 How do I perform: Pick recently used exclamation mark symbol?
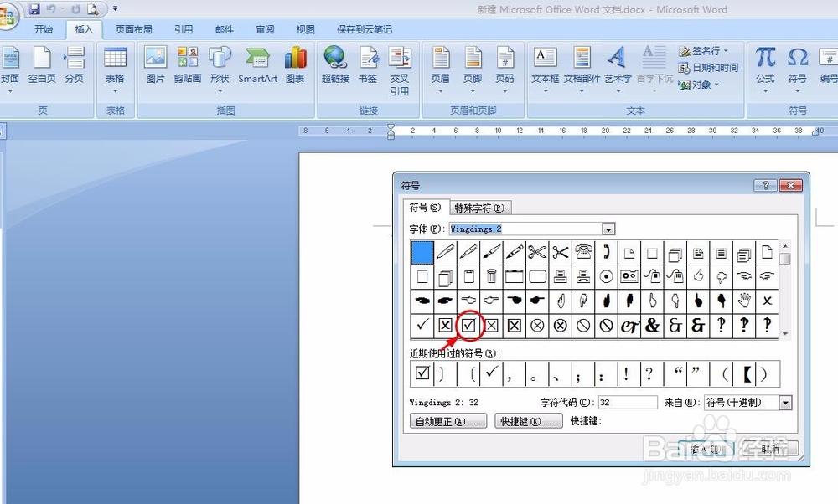626,373
